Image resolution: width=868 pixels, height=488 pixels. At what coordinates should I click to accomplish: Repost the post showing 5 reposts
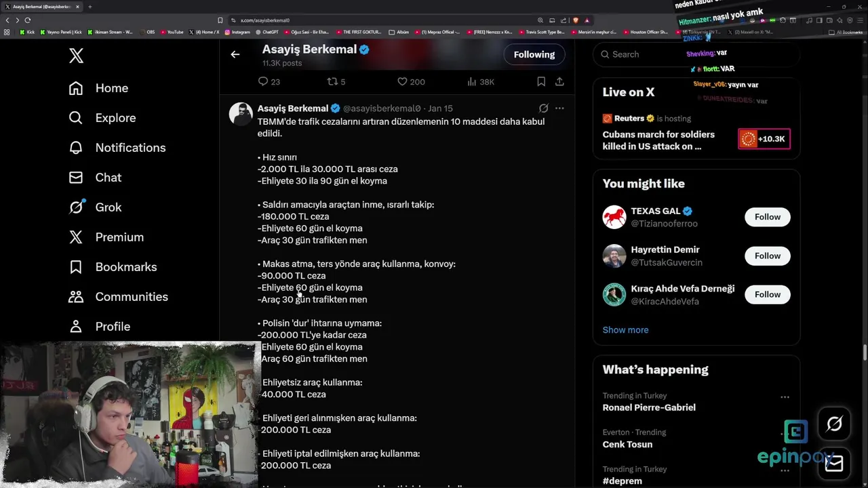click(x=336, y=81)
